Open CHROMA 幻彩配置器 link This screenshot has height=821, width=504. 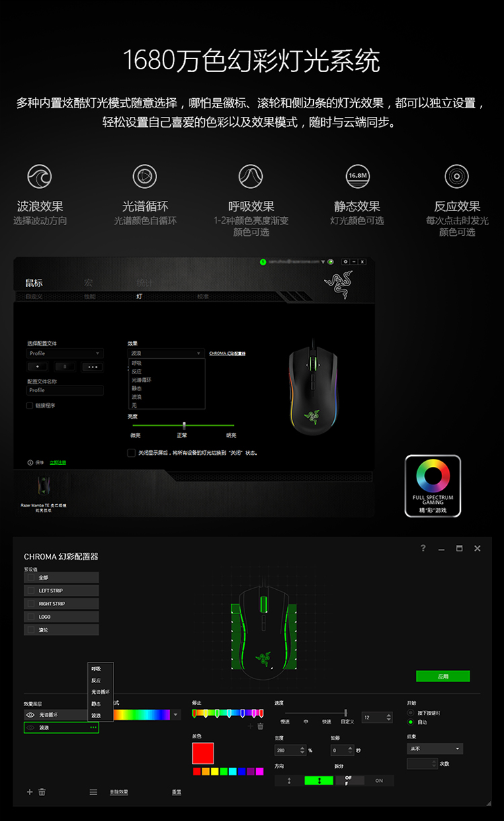point(227,353)
